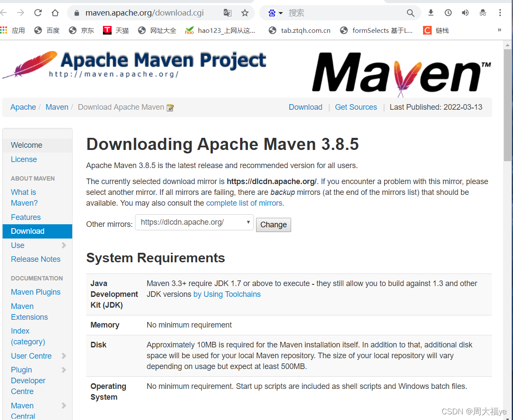
Task: Click the address bar URL
Action: coord(144,13)
